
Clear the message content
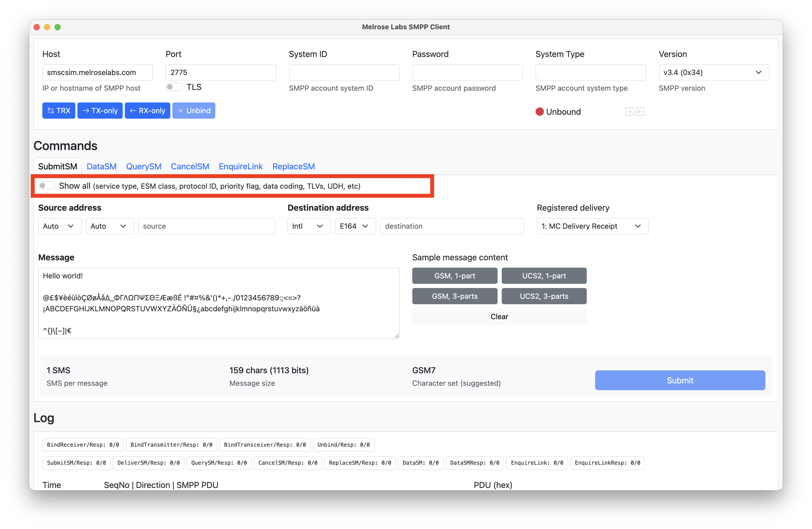tap(499, 316)
